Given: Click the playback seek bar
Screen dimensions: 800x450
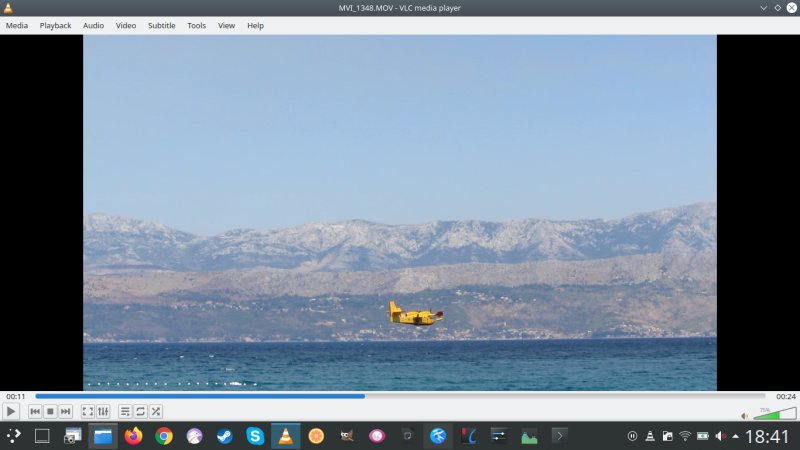Looking at the screenshot, I should 400,396.
